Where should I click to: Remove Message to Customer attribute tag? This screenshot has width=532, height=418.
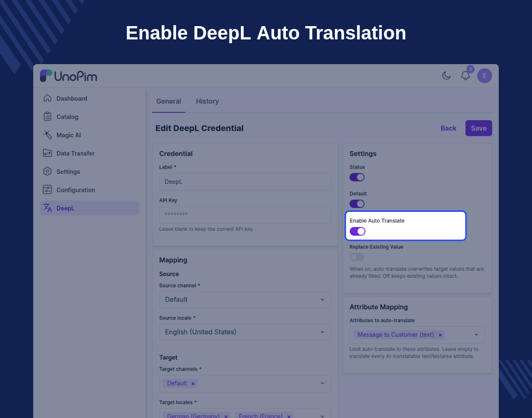tap(440, 335)
